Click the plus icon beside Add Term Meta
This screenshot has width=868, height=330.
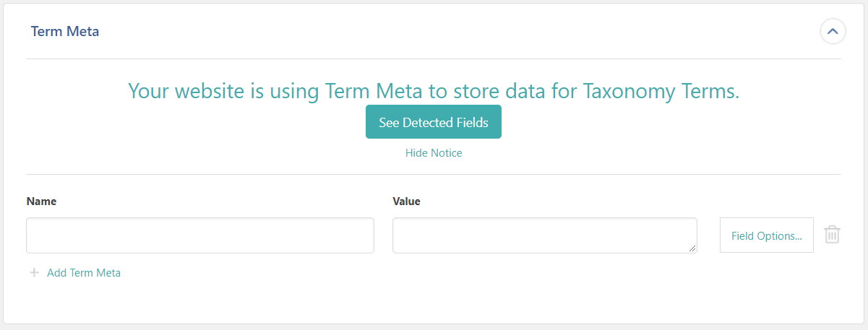pyautogui.click(x=34, y=273)
